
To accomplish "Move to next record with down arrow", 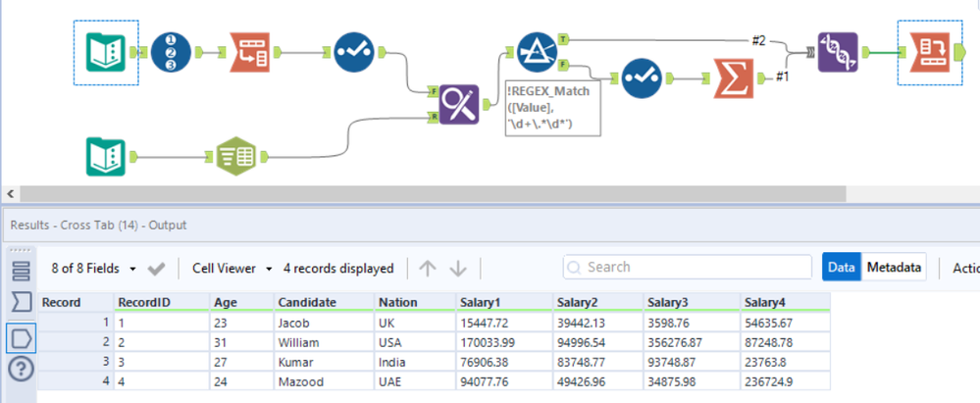I will click(458, 269).
